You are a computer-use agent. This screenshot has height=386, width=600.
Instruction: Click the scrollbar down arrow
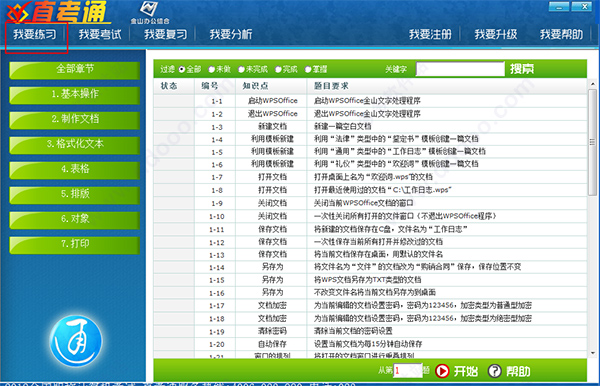(x=592, y=353)
